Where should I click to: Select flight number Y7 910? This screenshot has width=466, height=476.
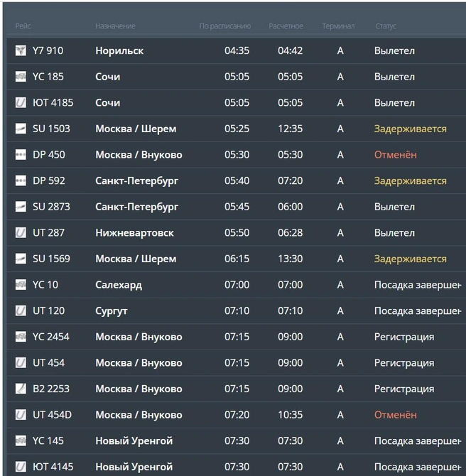[48, 50]
